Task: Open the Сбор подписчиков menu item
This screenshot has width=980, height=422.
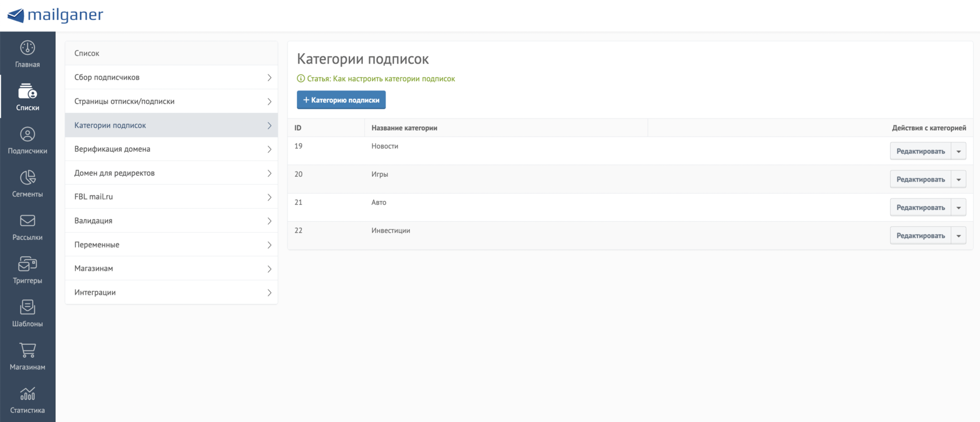Action: point(171,77)
